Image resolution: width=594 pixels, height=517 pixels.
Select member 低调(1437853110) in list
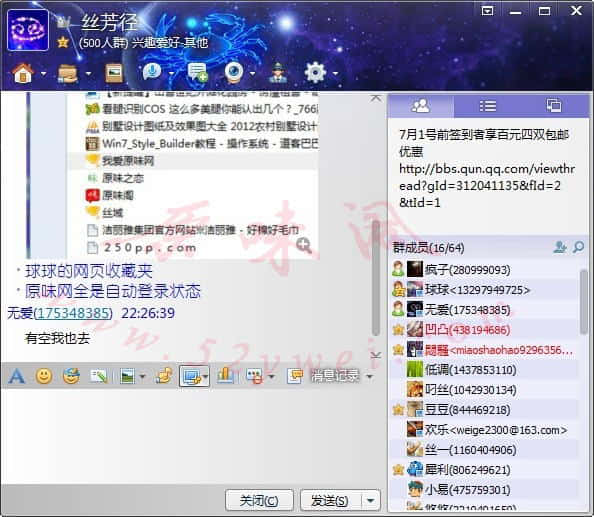470,369
